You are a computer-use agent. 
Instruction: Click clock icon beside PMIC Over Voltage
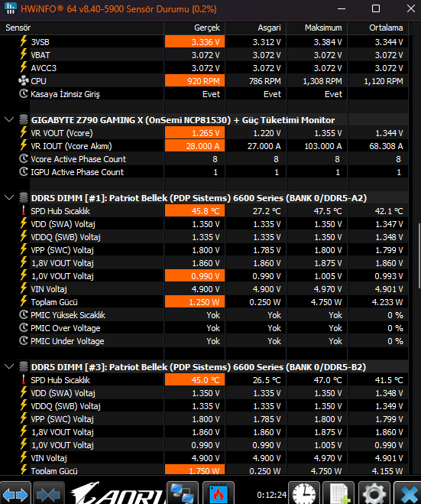(24, 328)
